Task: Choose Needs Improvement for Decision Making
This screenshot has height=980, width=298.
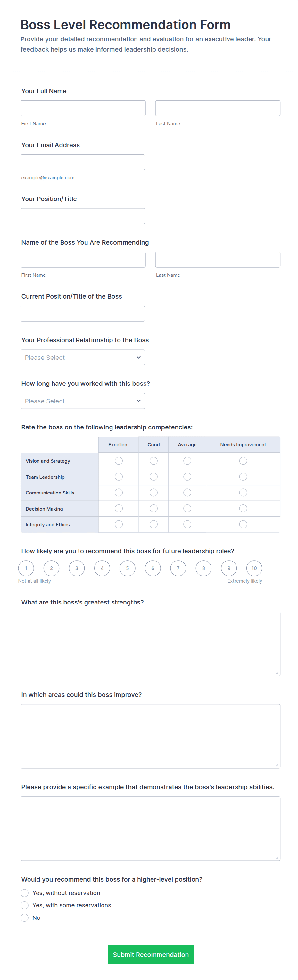Action: [243, 508]
